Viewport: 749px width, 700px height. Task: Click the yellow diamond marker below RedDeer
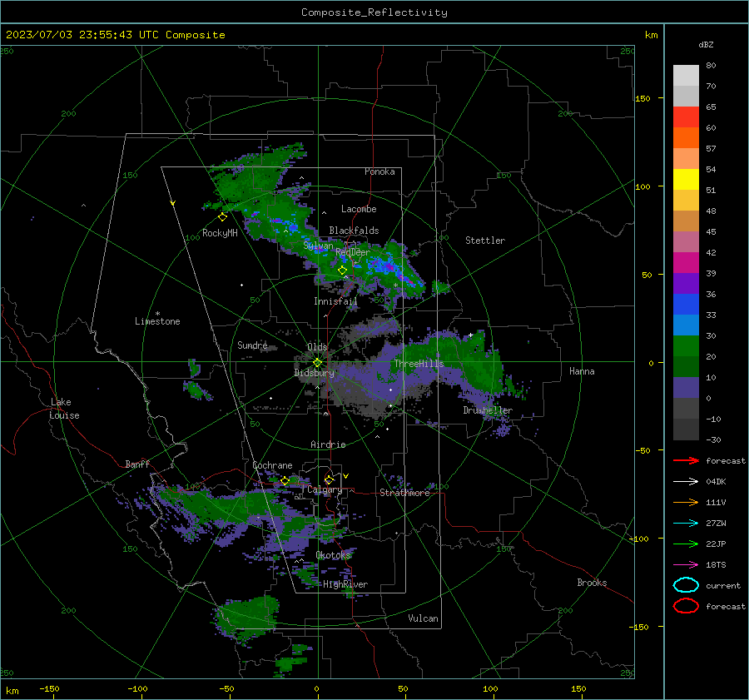(x=342, y=271)
